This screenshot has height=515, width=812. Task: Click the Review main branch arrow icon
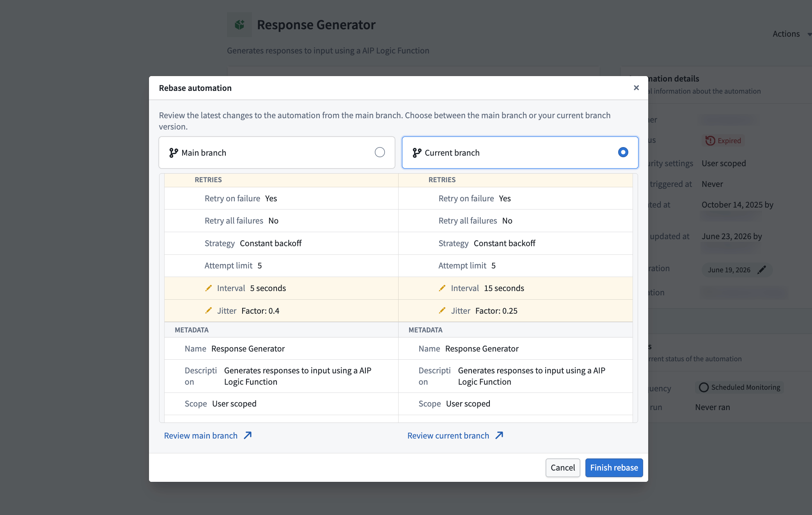pos(248,435)
